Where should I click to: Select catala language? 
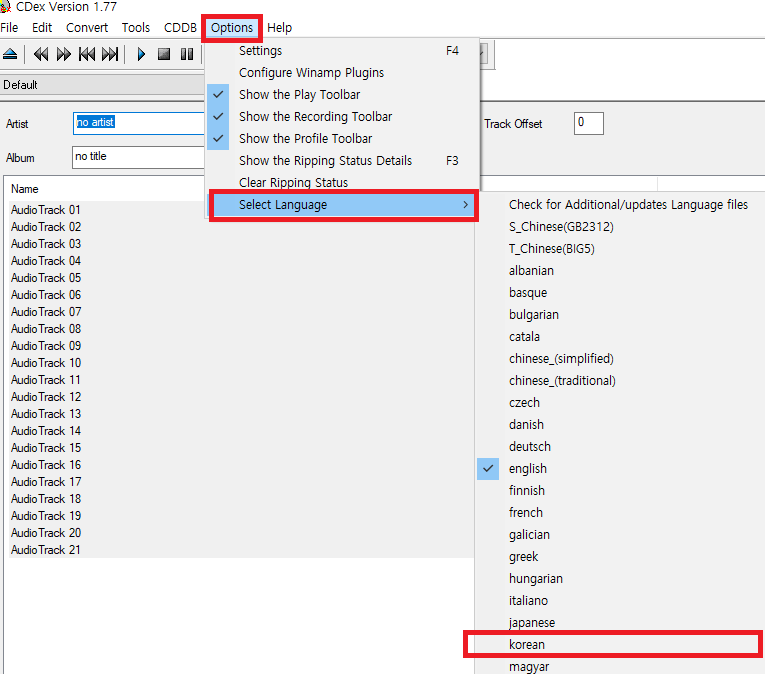point(620,336)
